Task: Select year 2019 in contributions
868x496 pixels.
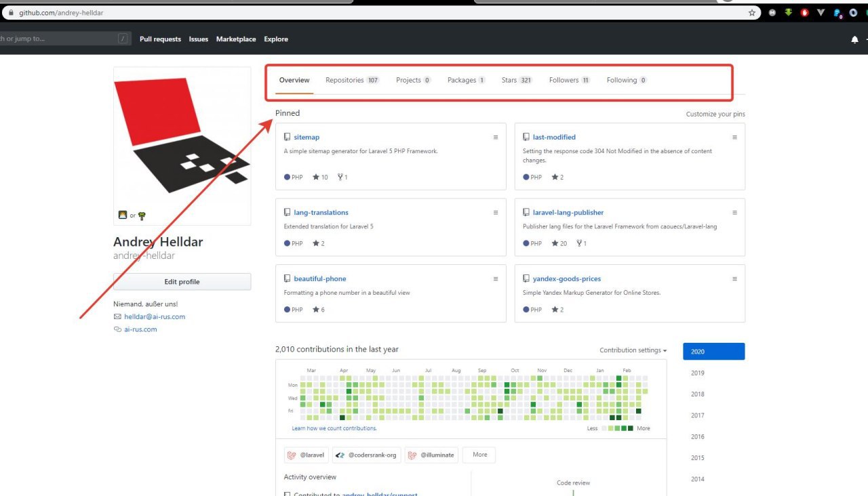Action: pos(698,373)
